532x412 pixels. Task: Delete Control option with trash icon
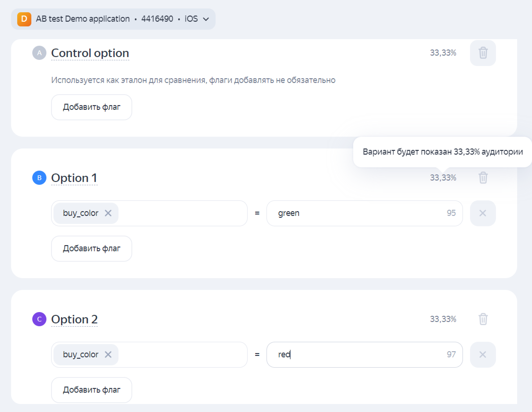coord(483,53)
